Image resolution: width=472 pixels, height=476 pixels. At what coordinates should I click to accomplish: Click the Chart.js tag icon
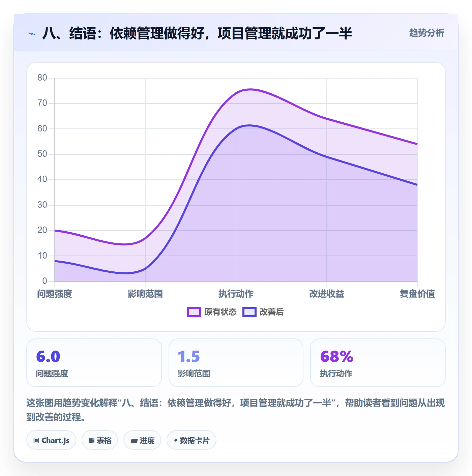coord(36,440)
